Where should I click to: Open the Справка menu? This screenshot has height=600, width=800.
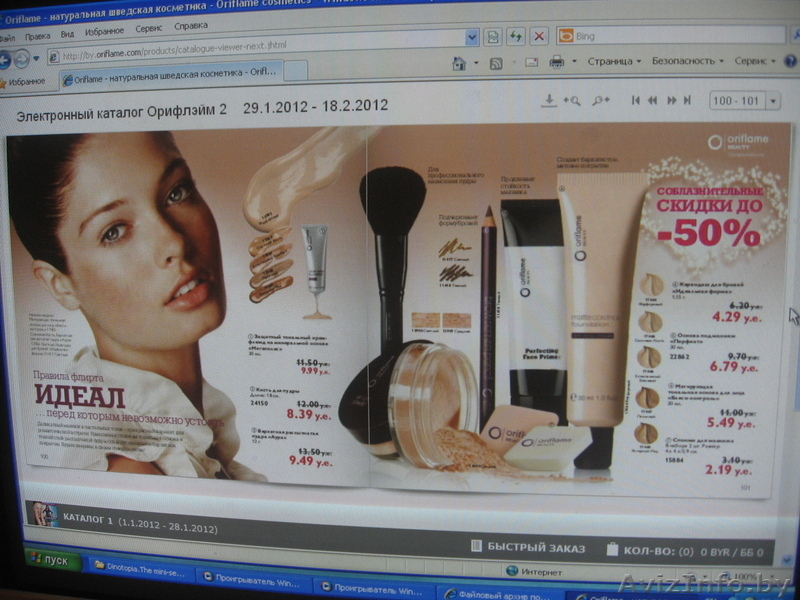click(191, 27)
